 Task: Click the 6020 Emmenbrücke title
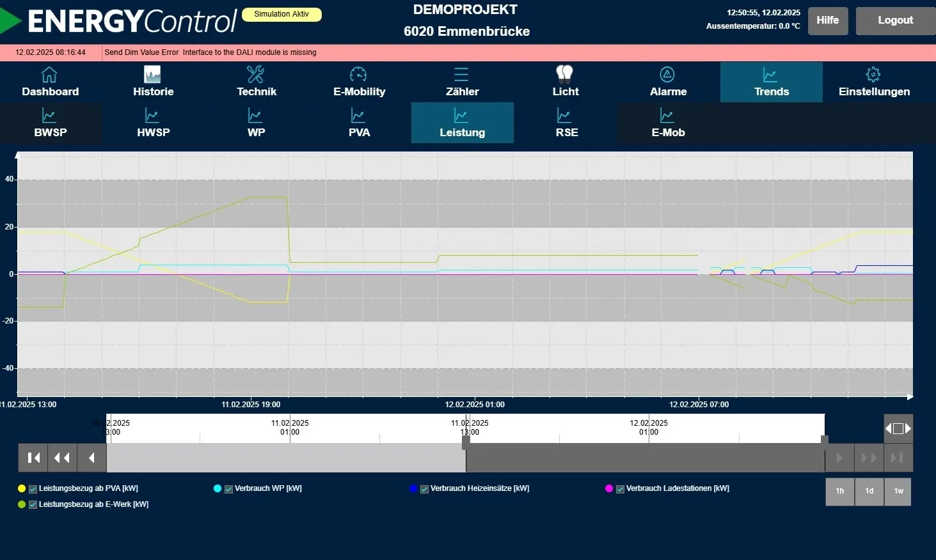(466, 31)
